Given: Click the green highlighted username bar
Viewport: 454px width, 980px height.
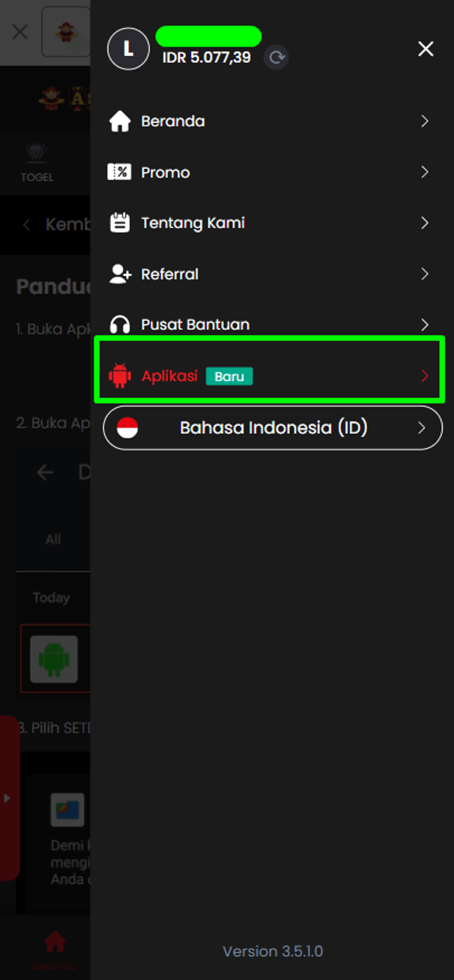Looking at the screenshot, I should coord(208,36).
